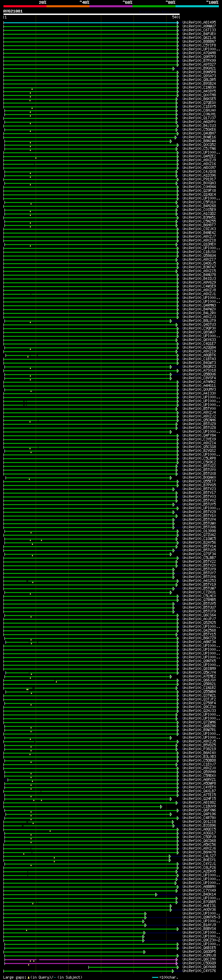This screenshot has width=222, height=980.
Task: Click the white query scale bar
Action: 92,14
